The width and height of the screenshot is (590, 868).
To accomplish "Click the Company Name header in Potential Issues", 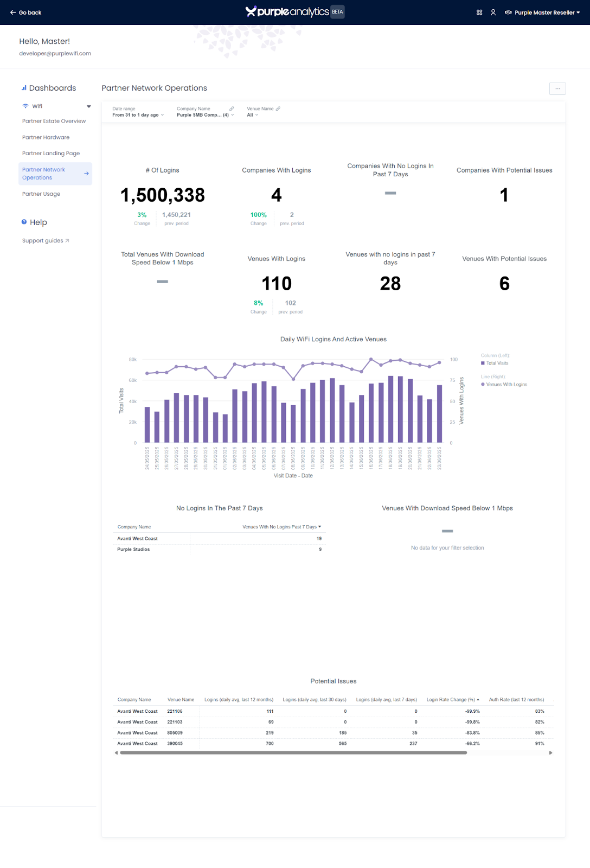I will pos(134,700).
